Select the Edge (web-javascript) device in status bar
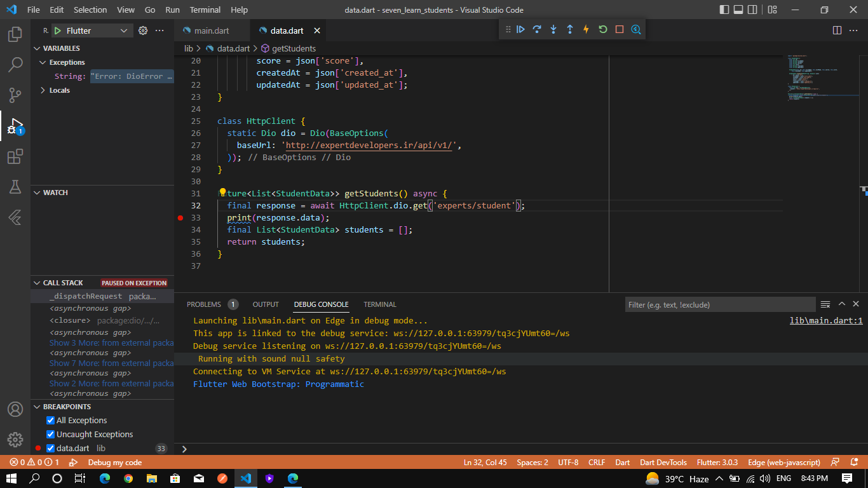Screen dimensions: 868x488 pyautogui.click(x=784, y=463)
